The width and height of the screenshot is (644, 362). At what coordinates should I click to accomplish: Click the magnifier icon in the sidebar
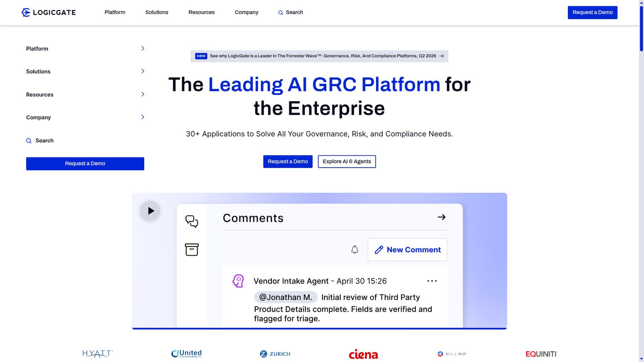pos(29,141)
